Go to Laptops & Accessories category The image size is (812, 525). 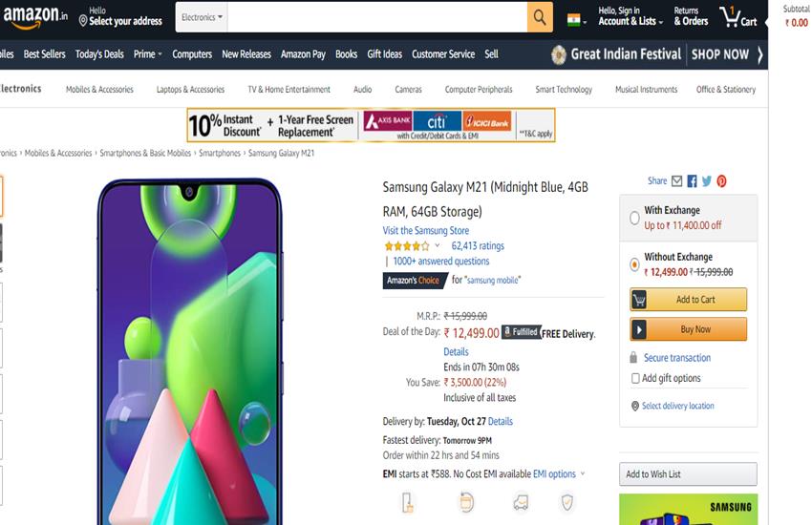[x=190, y=90]
